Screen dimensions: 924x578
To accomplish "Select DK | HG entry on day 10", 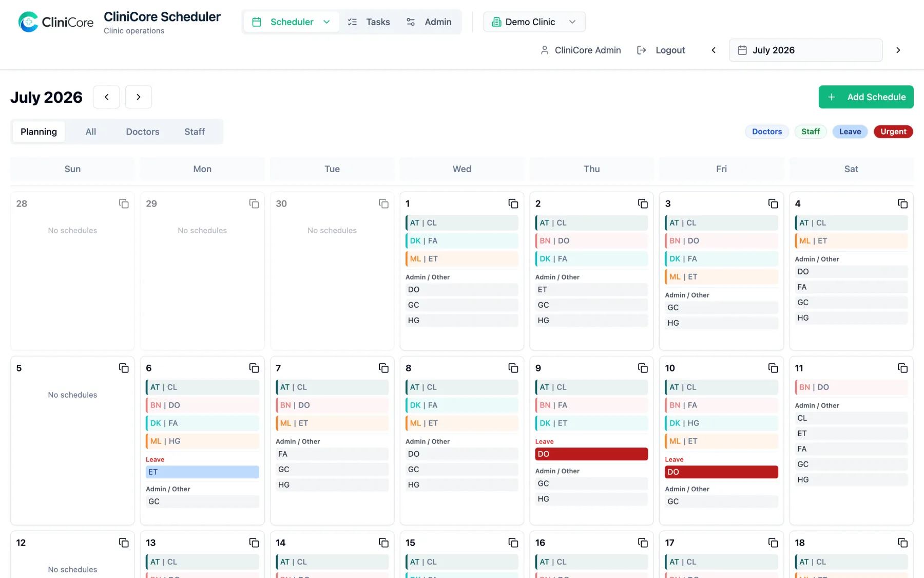I will (x=721, y=423).
